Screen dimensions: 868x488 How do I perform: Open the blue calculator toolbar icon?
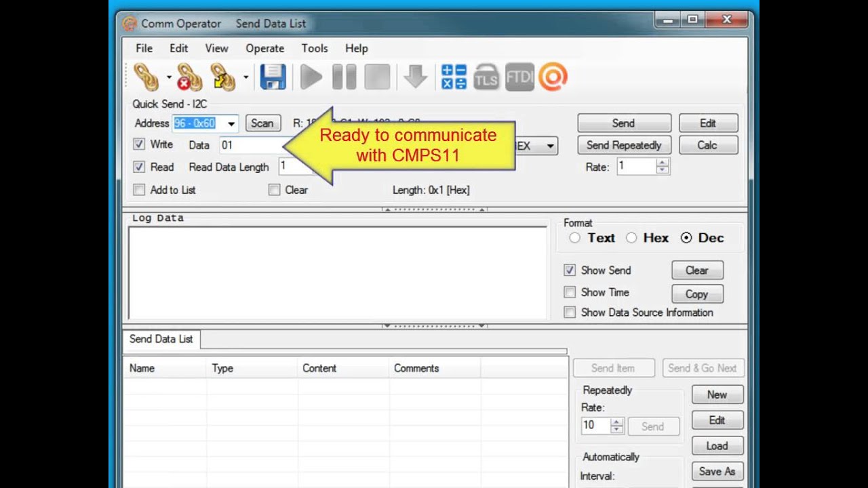click(454, 77)
